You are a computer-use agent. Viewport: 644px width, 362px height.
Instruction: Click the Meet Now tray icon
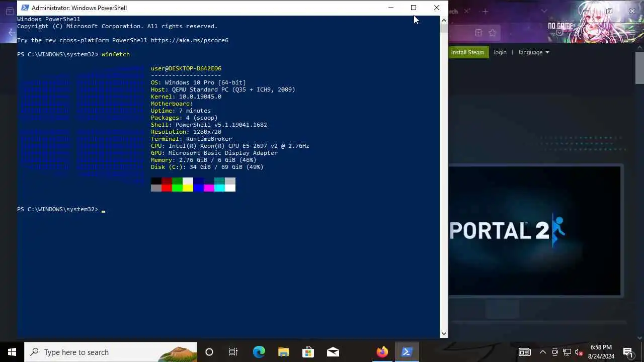coord(555,352)
